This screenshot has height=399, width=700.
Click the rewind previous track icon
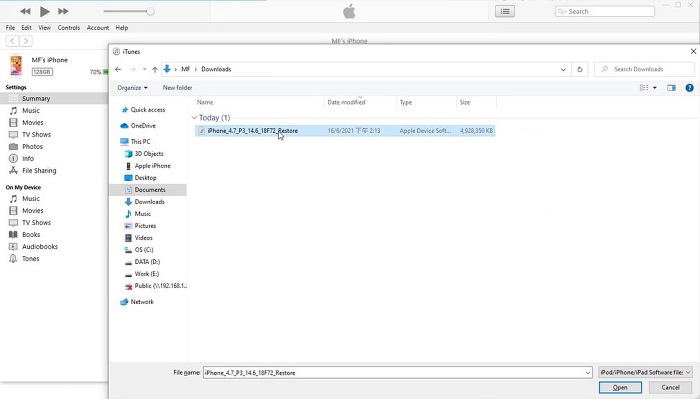point(25,11)
